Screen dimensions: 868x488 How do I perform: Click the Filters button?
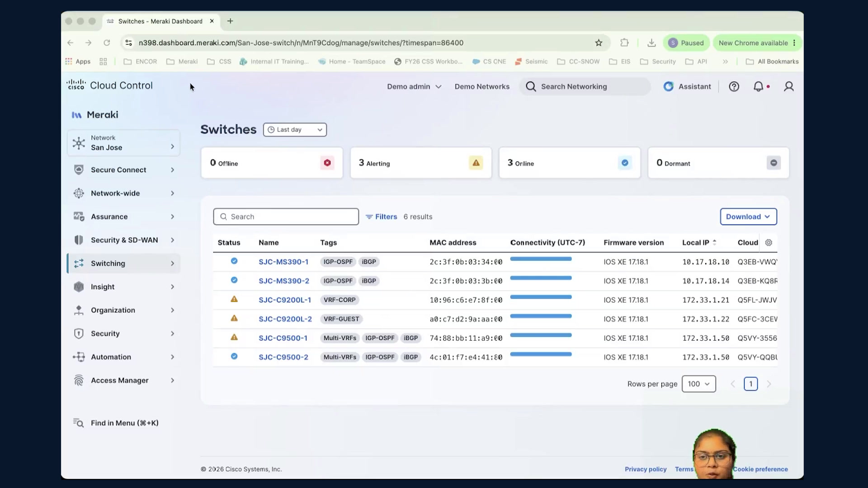pos(381,216)
